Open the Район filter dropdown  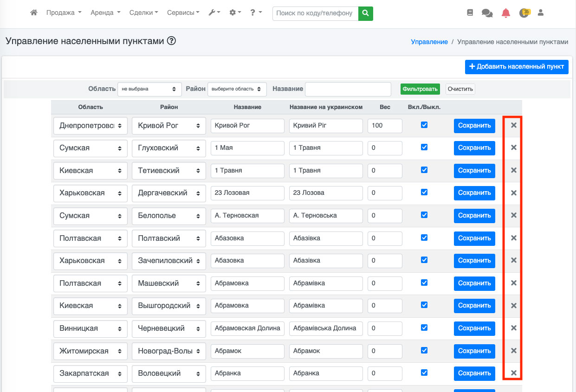[237, 89]
